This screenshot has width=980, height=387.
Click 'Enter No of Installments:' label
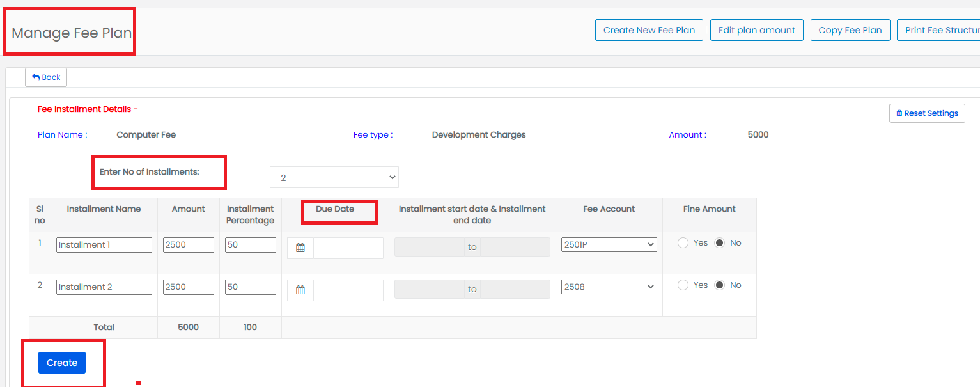tap(150, 172)
